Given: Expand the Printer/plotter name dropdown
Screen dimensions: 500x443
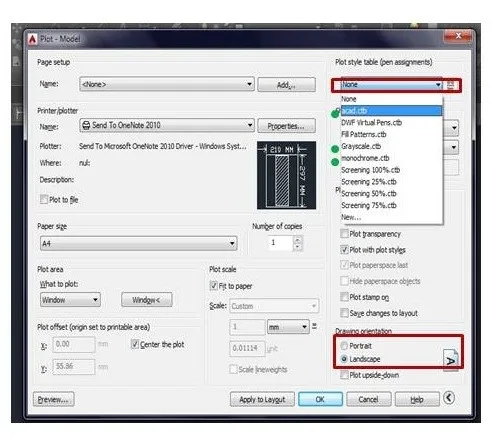Looking at the screenshot, I should [x=167, y=125].
